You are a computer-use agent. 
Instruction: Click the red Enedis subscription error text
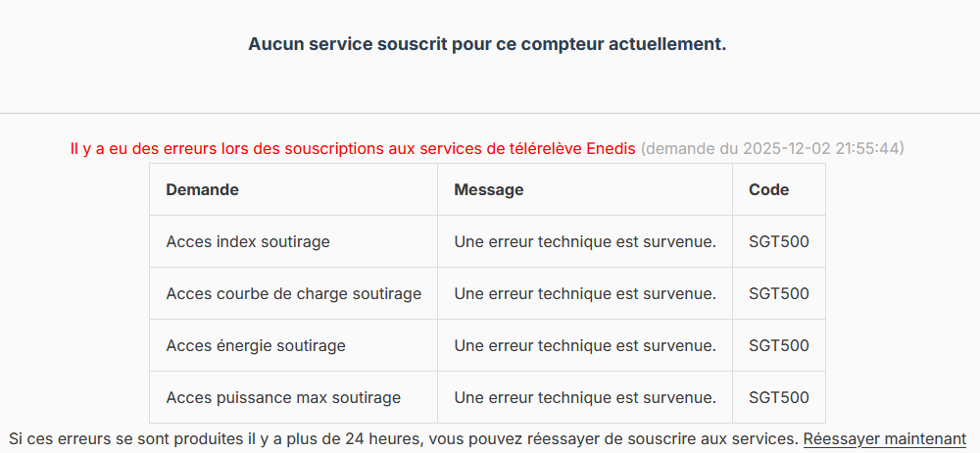click(x=353, y=149)
